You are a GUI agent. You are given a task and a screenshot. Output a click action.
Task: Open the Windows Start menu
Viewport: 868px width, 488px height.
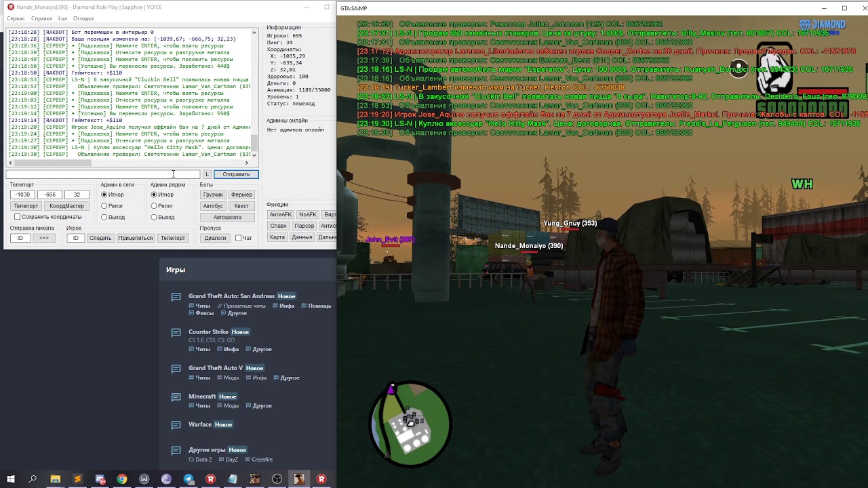(11, 479)
